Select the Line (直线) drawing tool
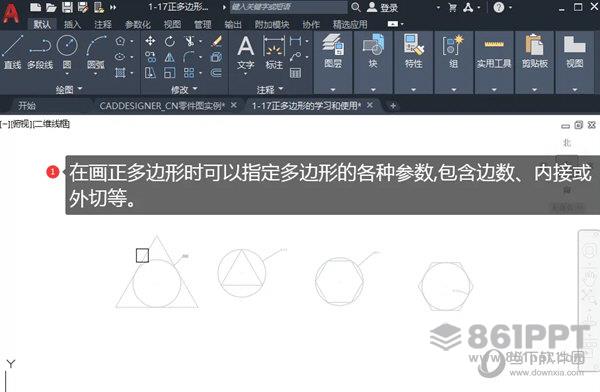600x392 pixels. (x=12, y=52)
